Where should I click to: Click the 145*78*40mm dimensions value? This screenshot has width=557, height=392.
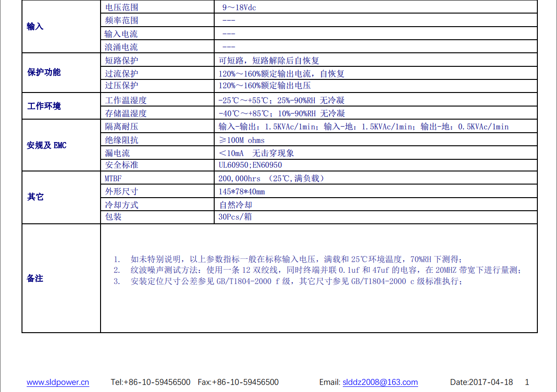(241, 192)
